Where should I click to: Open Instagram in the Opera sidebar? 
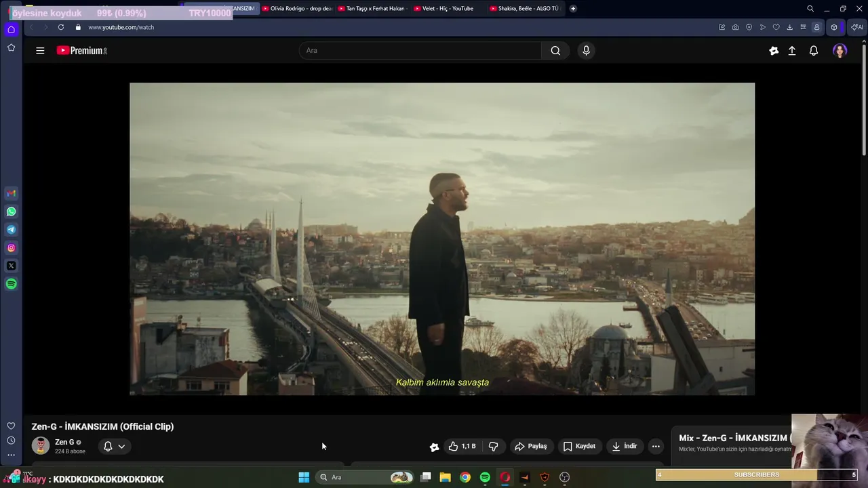click(11, 248)
